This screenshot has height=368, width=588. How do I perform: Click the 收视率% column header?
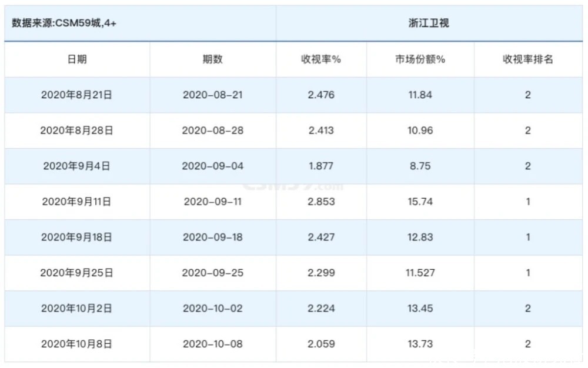[x=321, y=59]
